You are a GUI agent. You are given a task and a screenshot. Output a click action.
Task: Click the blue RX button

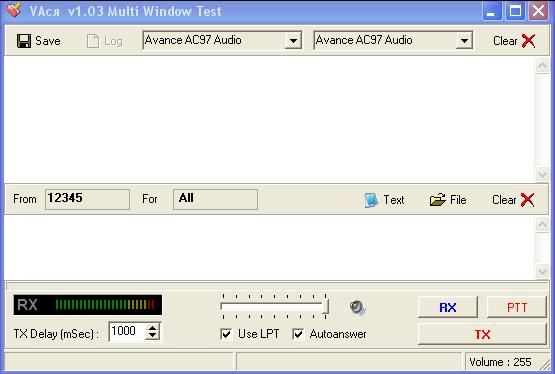(x=448, y=307)
